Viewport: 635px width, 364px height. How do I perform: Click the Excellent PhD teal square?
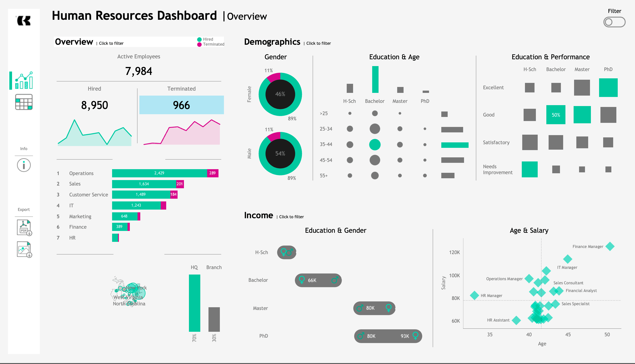tap(608, 87)
